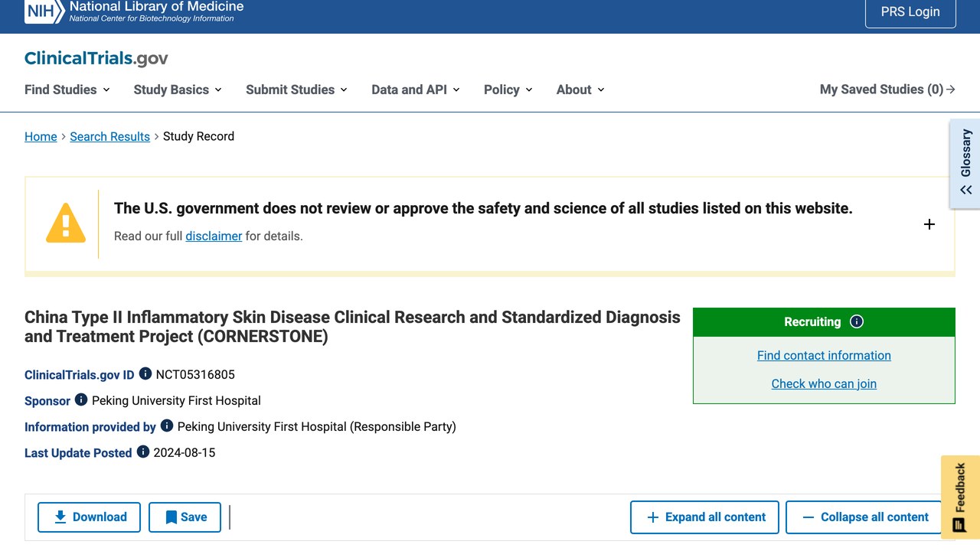Open the Study Basics dropdown menu
This screenshot has width=980, height=551.
[178, 90]
